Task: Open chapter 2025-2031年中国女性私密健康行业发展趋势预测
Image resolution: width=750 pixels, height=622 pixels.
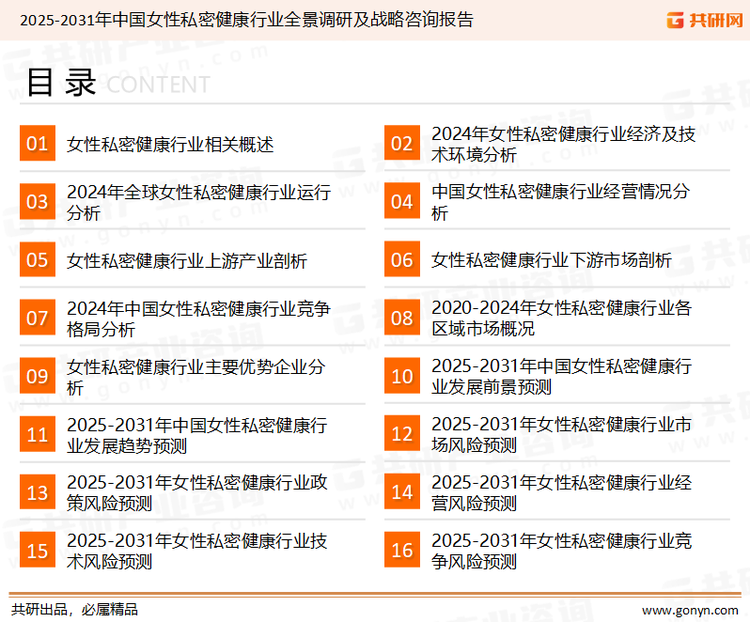Action: pos(197,435)
